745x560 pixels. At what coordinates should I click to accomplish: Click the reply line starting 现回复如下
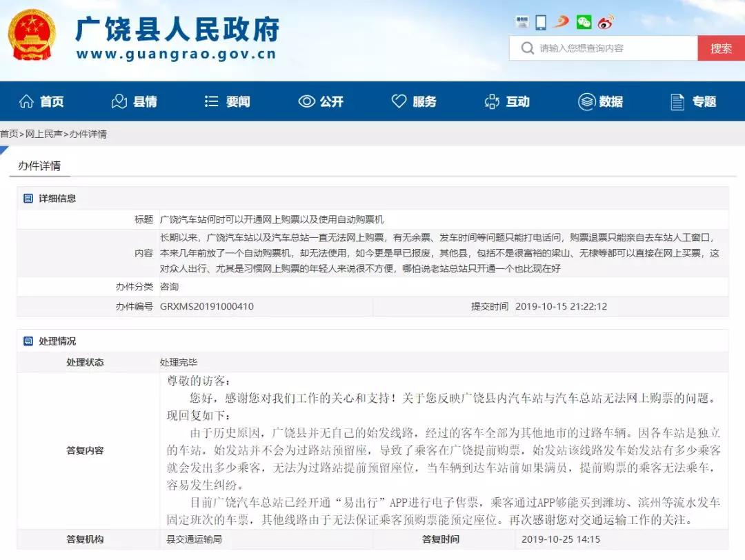pos(199,416)
